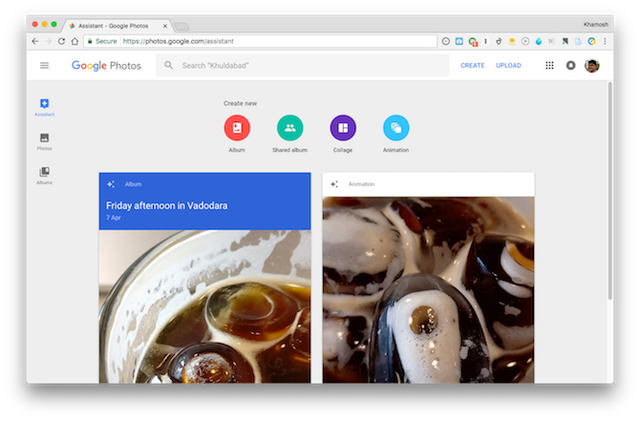The height and width of the screenshot is (421, 640).
Task: Click the CREATE button
Action: point(472,66)
